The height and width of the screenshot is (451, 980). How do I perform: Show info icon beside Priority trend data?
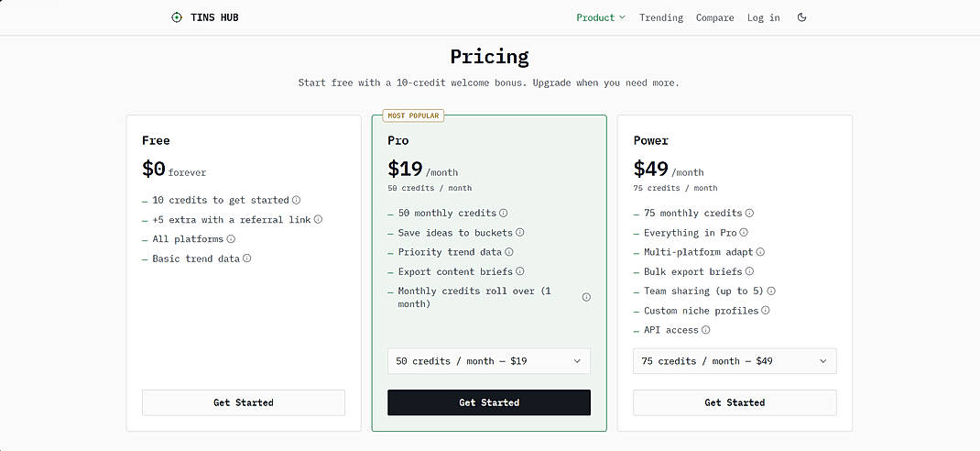[508, 252]
